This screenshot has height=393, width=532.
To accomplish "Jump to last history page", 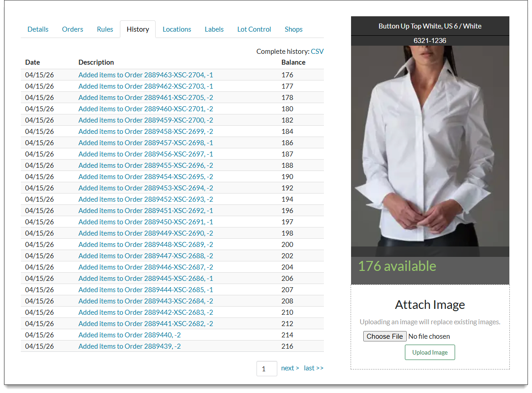I will 313,368.
